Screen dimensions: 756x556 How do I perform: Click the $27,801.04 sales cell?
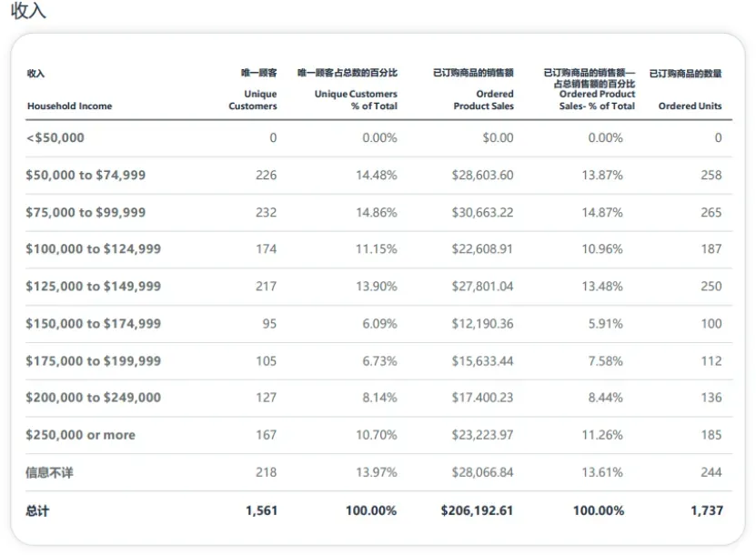pyautogui.click(x=483, y=287)
